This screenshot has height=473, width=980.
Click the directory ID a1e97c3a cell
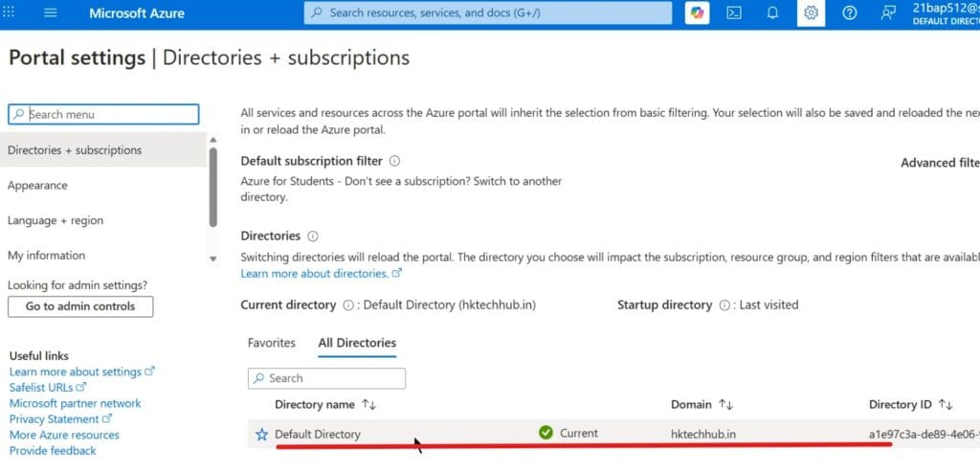924,434
